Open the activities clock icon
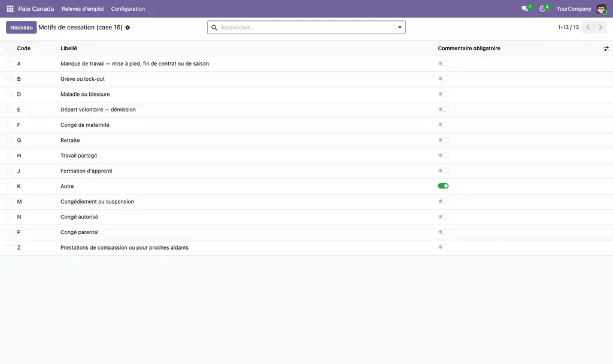Image resolution: width=613 pixels, height=364 pixels. tap(542, 8)
